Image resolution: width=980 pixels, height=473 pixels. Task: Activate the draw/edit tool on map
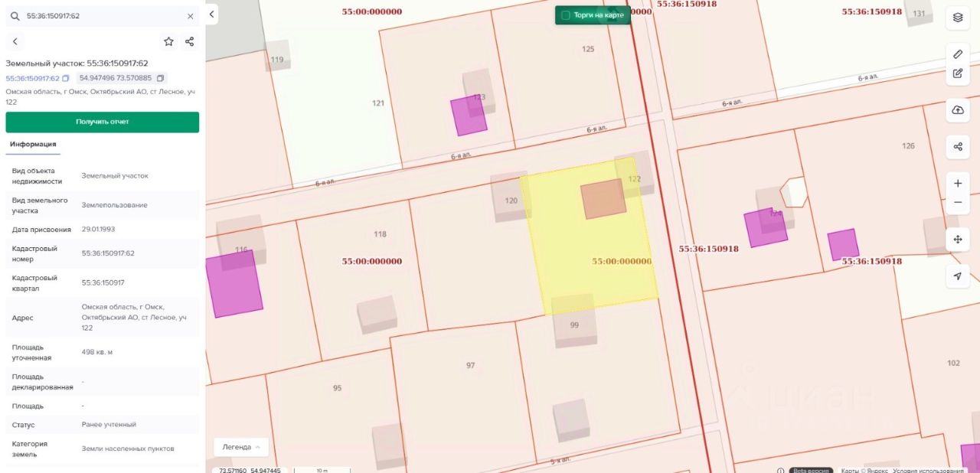957,73
